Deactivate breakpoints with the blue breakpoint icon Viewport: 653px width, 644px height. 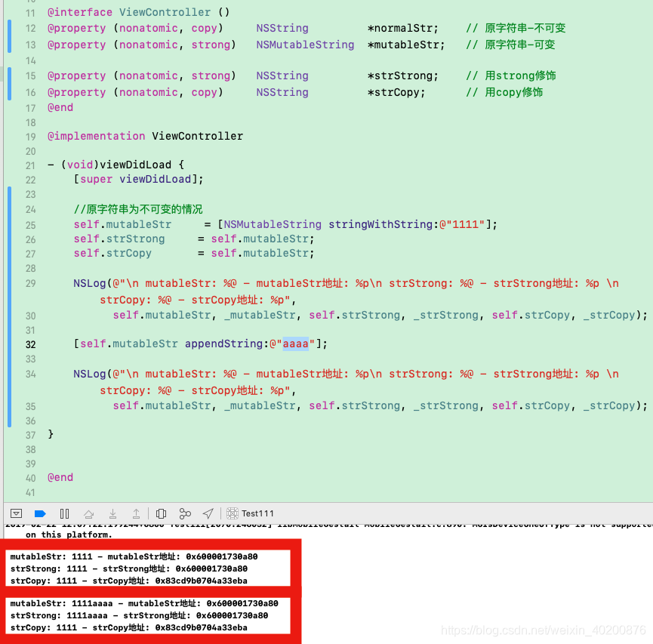coord(40,513)
